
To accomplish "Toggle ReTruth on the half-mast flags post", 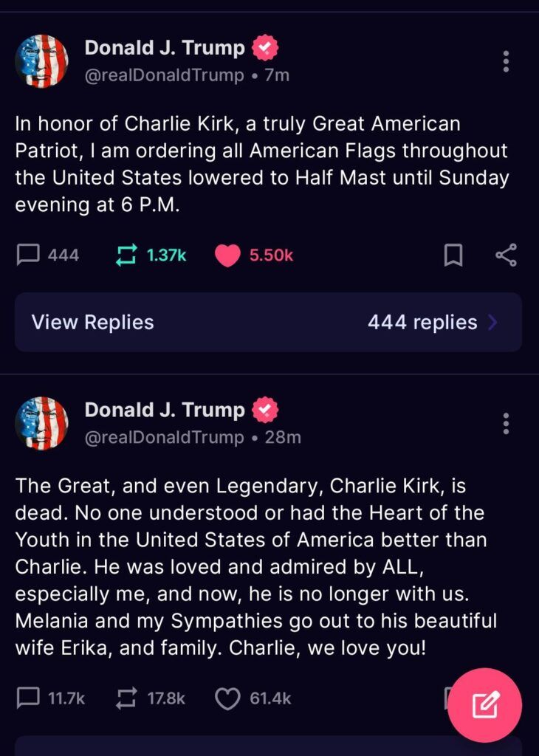I will point(126,255).
